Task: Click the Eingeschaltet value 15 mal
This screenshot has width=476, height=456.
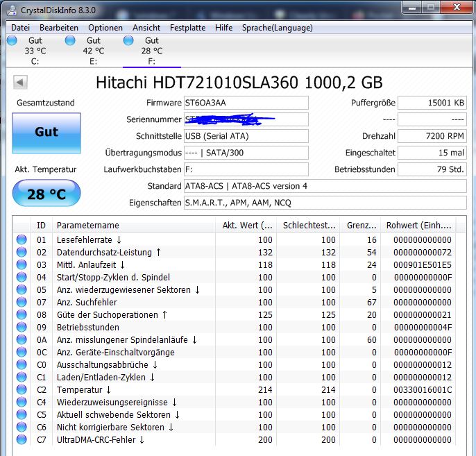Action: click(x=432, y=153)
